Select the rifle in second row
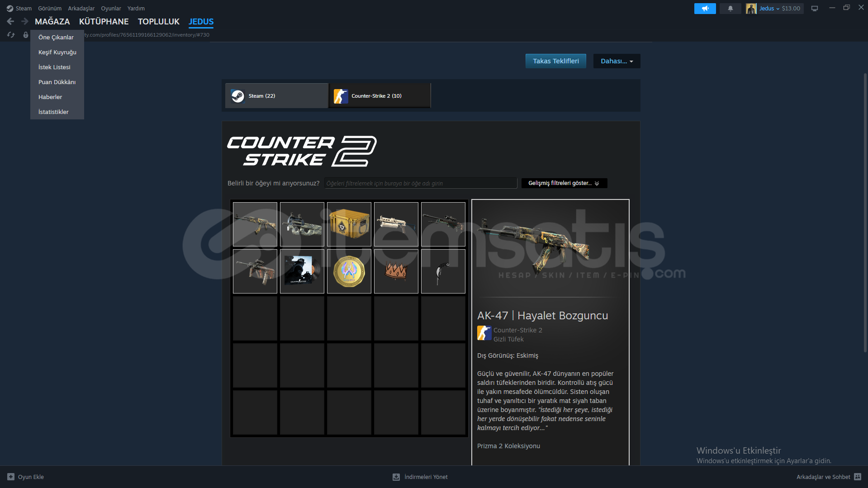 pos(255,271)
